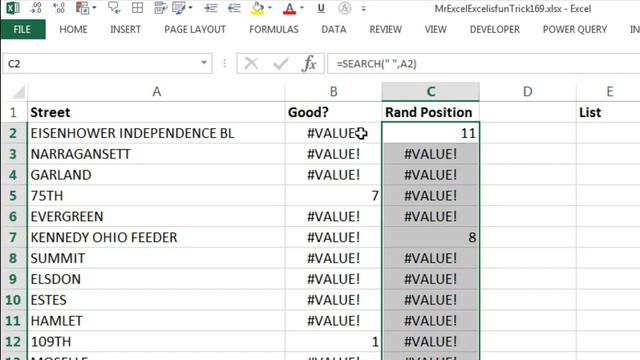The image size is (640, 360).
Task: Click the List header cell
Action: 609,112
